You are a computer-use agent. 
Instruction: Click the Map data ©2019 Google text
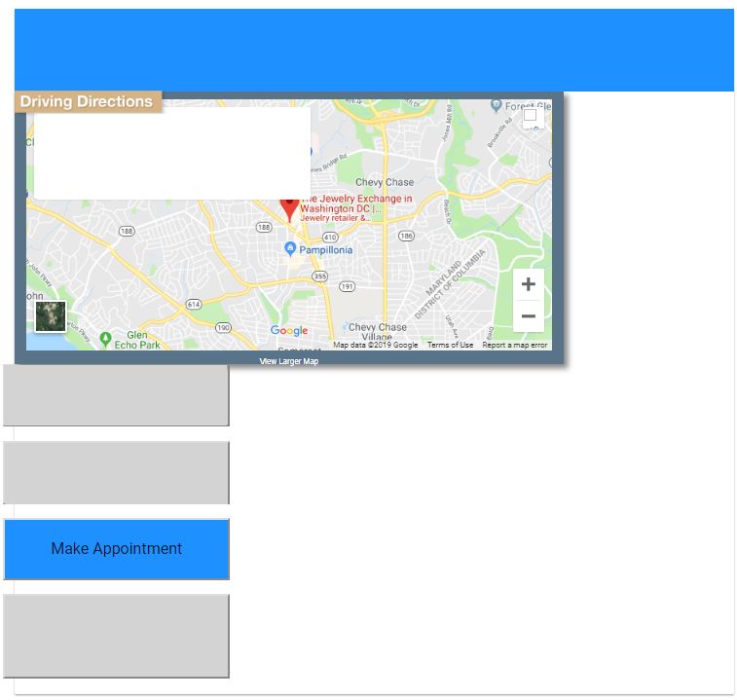tap(375, 345)
